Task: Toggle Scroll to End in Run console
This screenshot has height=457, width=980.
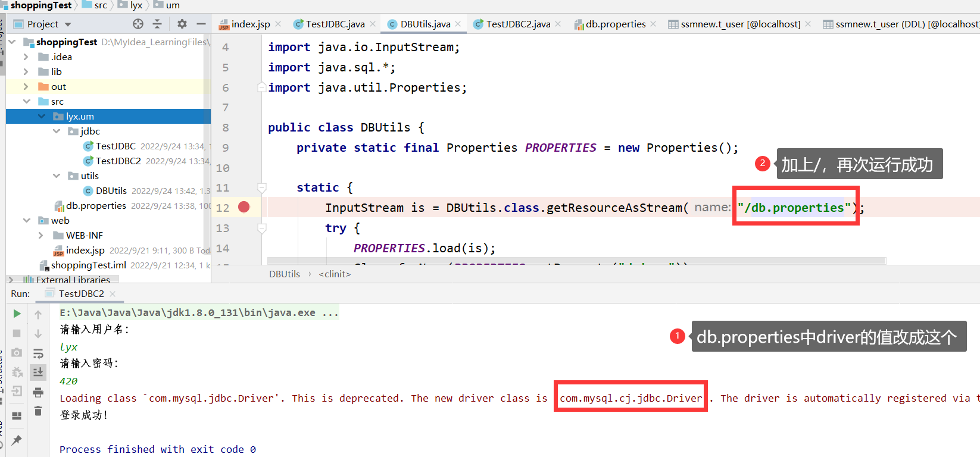Action: click(38, 373)
